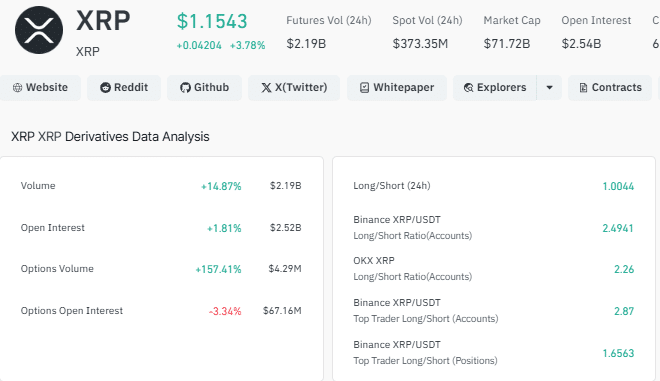Click the Explorers button
Image resolution: width=660 pixels, height=381 pixels.
[x=495, y=88]
